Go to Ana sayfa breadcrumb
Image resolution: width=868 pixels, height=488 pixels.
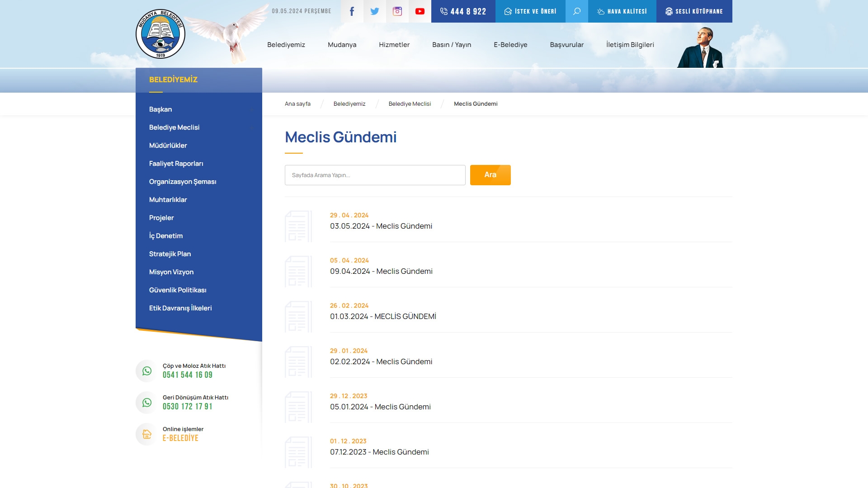coord(297,104)
